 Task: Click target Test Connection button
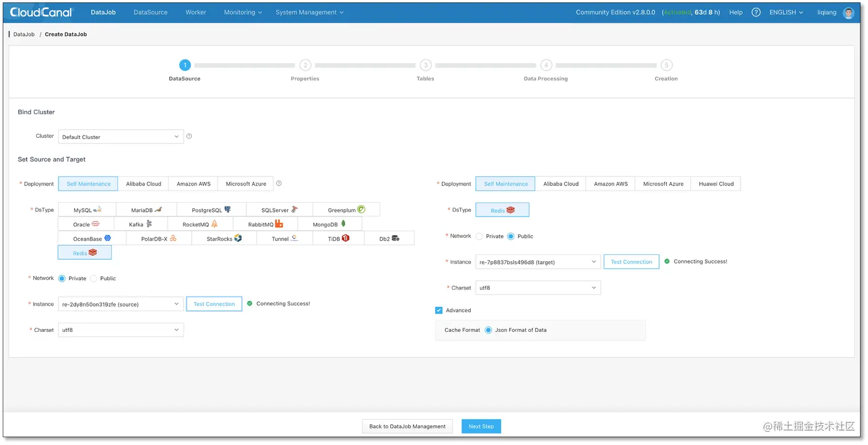(631, 262)
